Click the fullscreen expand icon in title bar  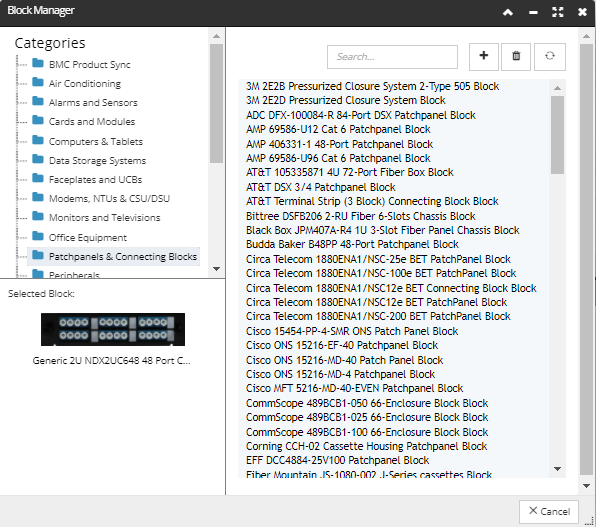pos(558,12)
